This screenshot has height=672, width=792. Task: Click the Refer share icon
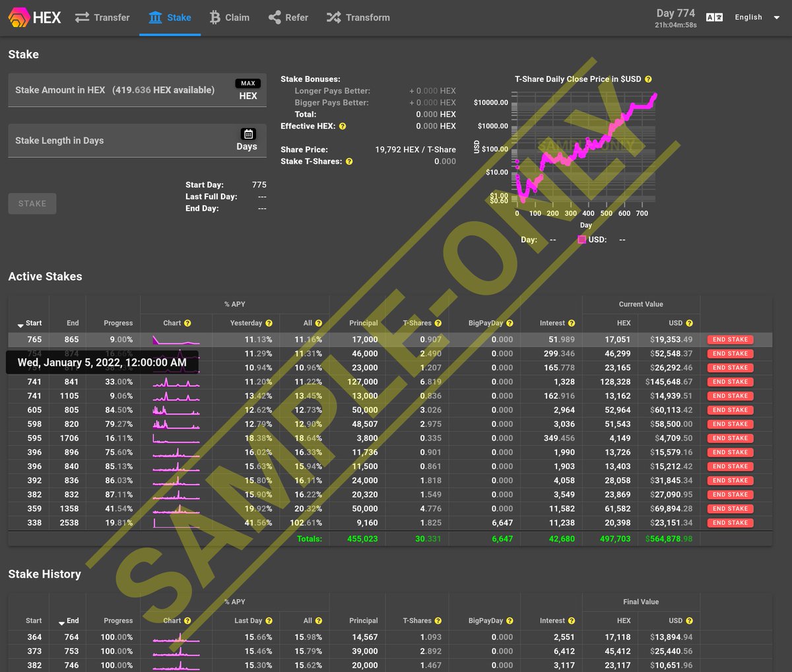click(275, 18)
